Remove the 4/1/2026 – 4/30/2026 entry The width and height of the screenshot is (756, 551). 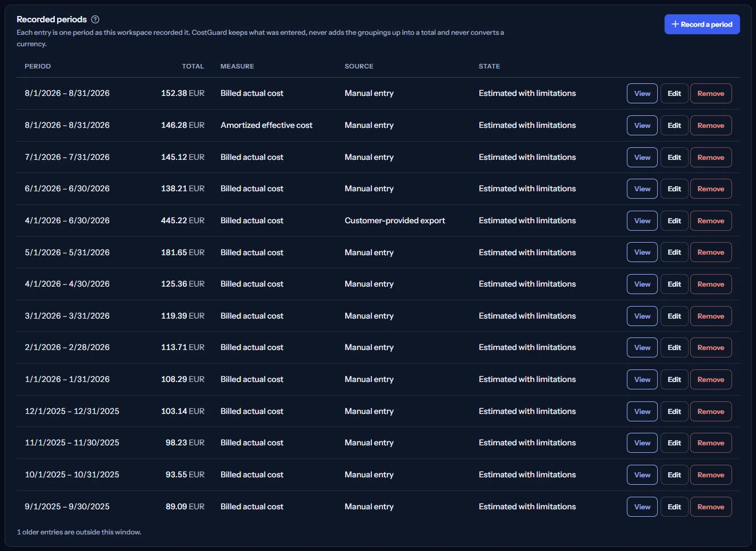[711, 284]
